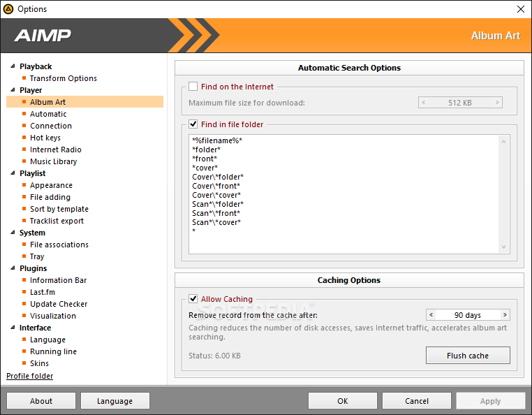Image resolution: width=532 pixels, height=415 pixels.
Task: Click the Playback category label
Action: (x=36, y=66)
